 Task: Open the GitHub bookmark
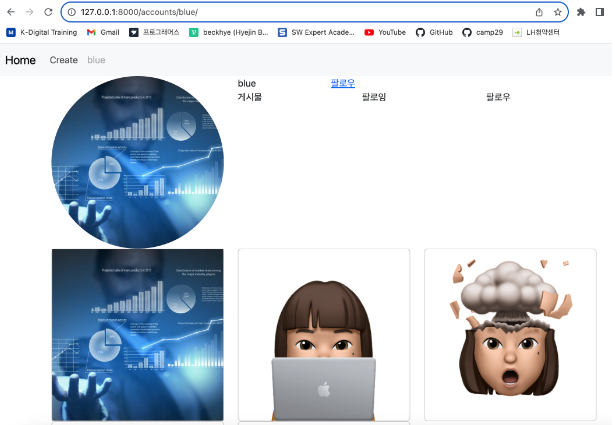point(434,33)
